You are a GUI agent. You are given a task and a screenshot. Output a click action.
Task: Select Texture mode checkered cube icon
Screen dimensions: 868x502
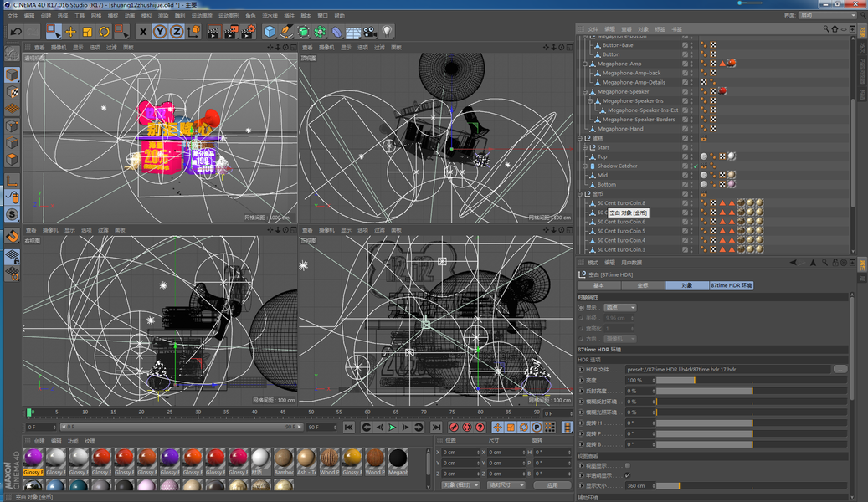(x=13, y=92)
